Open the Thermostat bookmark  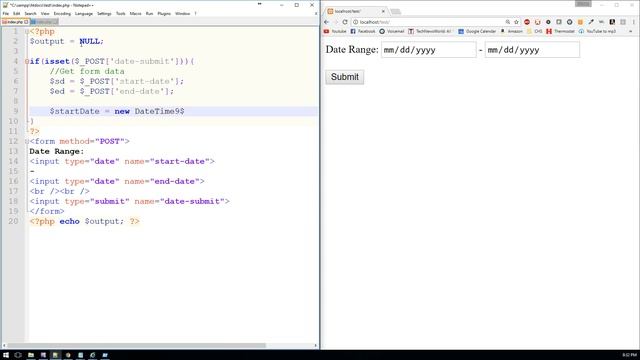[x=560, y=31]
